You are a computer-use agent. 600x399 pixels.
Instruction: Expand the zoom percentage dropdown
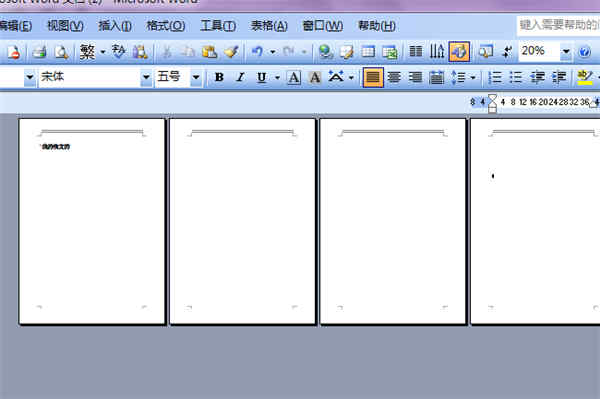click(x=566, y=52)
